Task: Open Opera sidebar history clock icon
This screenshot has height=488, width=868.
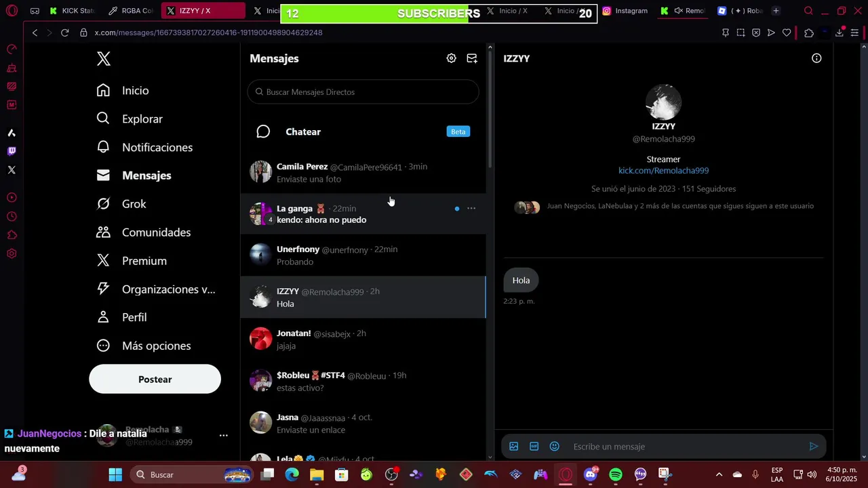Action: pyautogui.click(x=12, y=217)
